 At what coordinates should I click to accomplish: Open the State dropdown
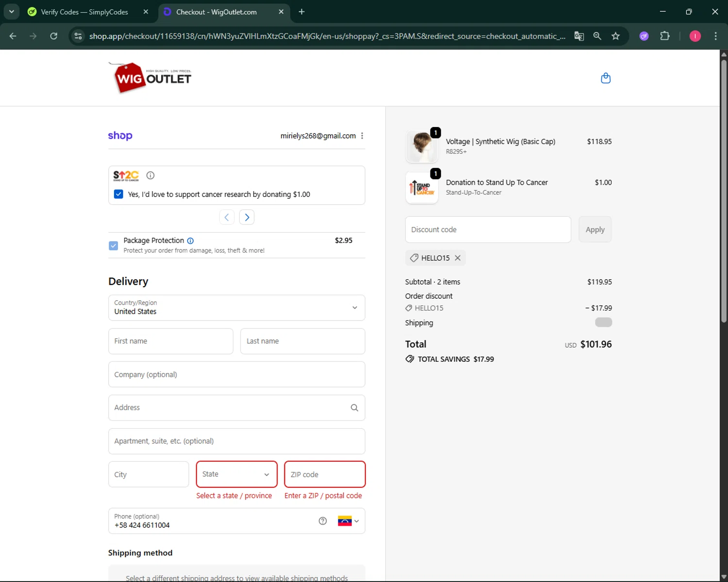[236, 474]
